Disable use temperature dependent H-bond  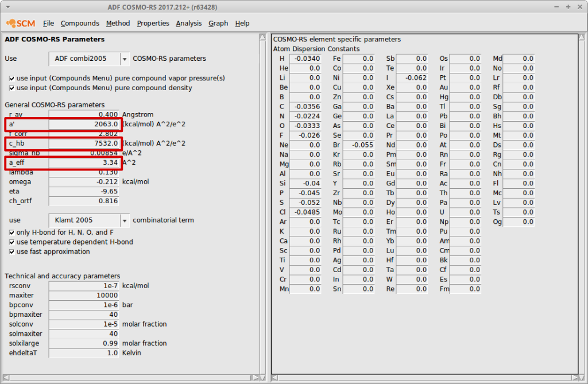(13, 242)
